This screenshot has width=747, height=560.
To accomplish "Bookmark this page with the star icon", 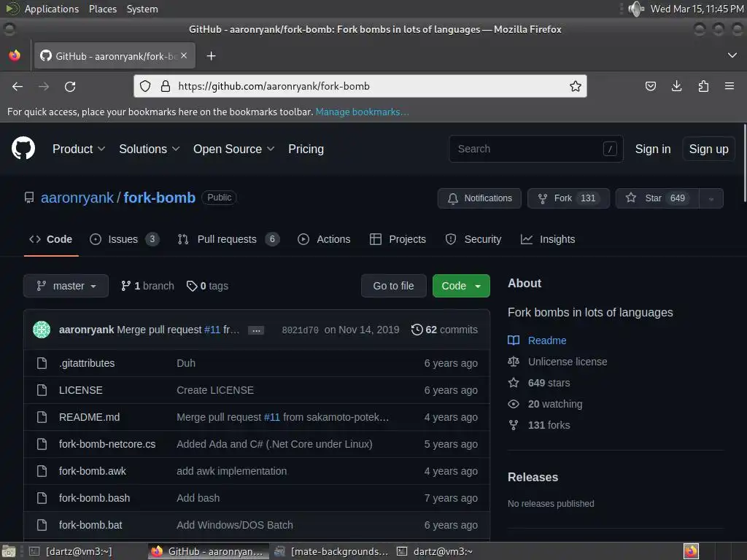I will (x=575, y=86).
